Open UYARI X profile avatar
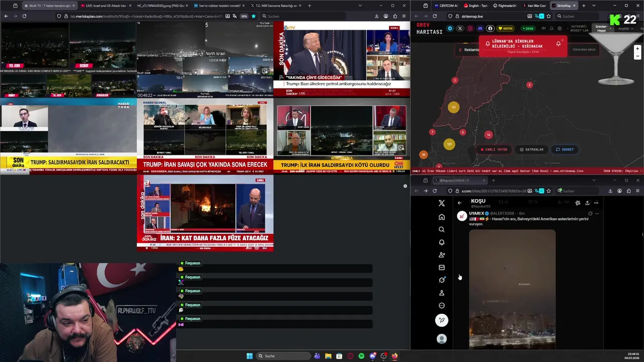The image size is (644, 362). coord(462,216)
